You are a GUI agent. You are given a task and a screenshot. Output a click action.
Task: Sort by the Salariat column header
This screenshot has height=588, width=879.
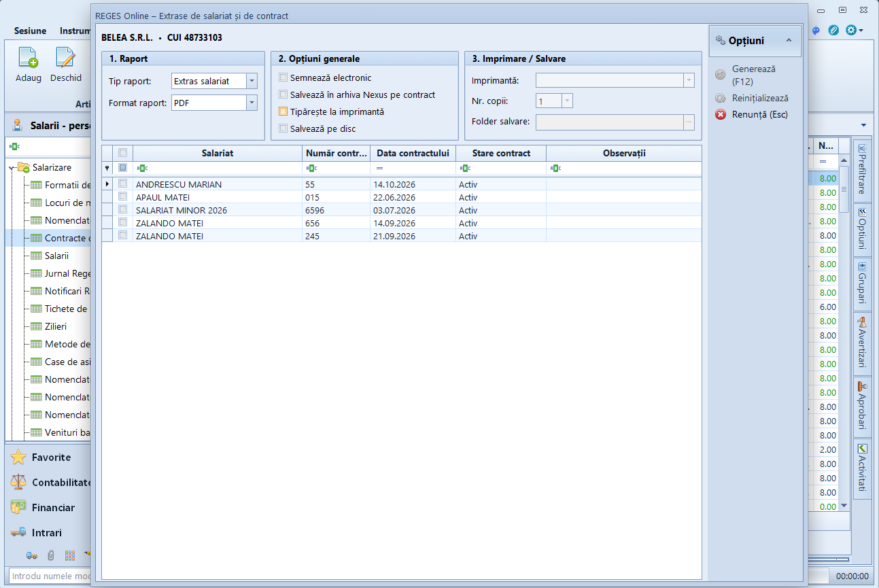pos(218,153)
